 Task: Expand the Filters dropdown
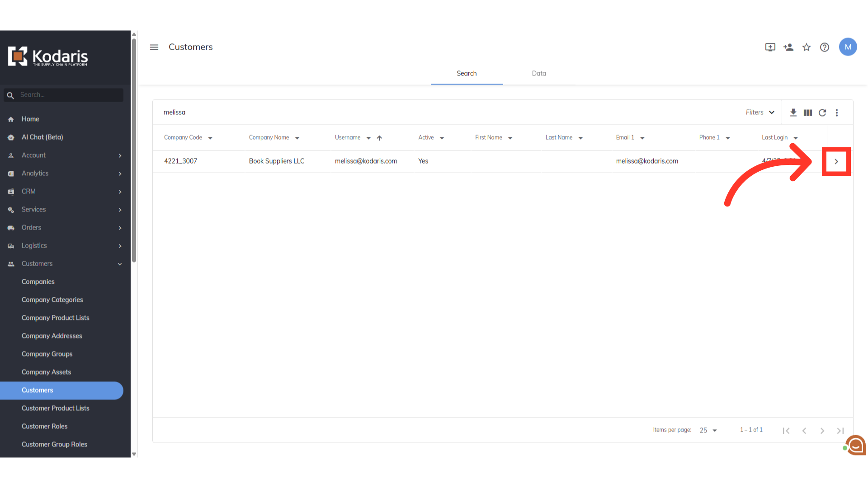[760, 113]
